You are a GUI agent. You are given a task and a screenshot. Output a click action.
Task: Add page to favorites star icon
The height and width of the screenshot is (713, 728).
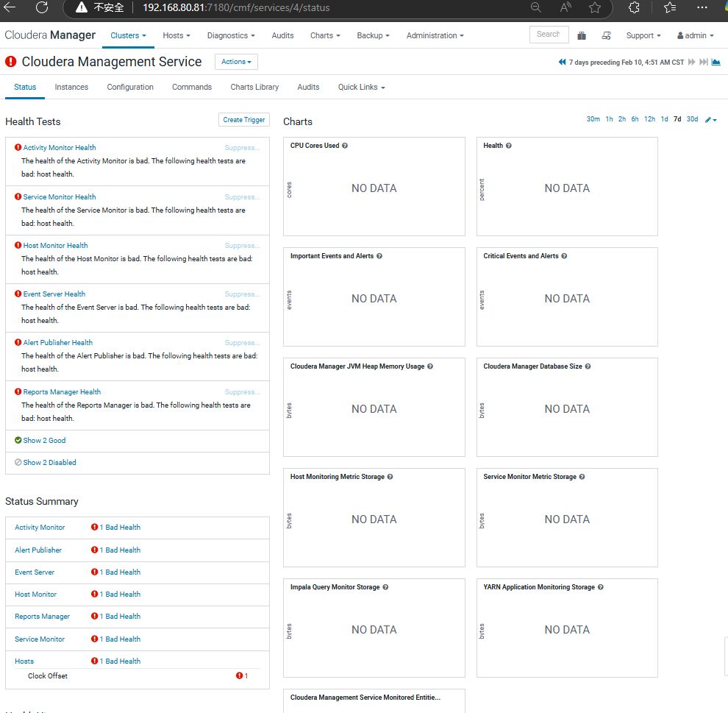pyautogui.click(x=595, y=7)
